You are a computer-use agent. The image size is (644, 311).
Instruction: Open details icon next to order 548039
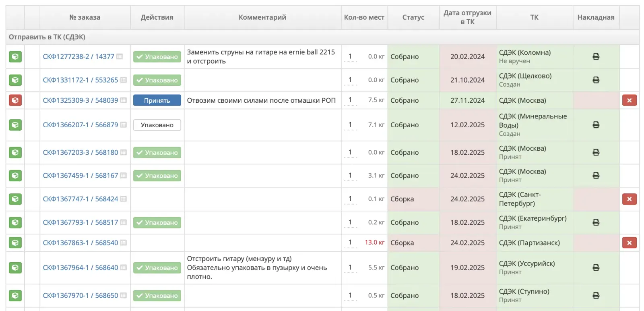click(x=124, y=100)
